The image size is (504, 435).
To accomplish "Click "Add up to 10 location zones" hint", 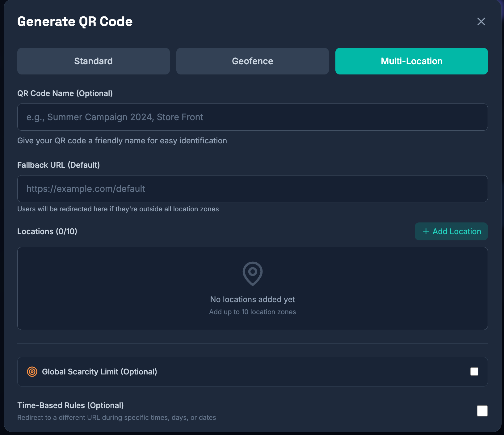I will [252, 312].
